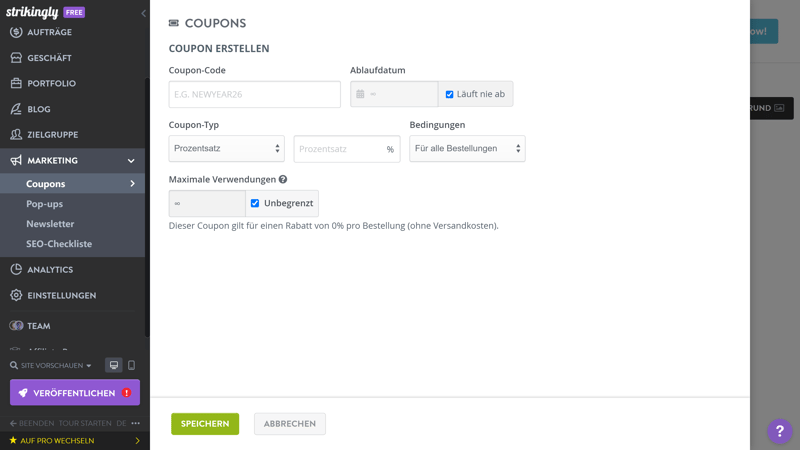
Task: Click the Analytics pie chart icon
Action: tap(16, 270)
